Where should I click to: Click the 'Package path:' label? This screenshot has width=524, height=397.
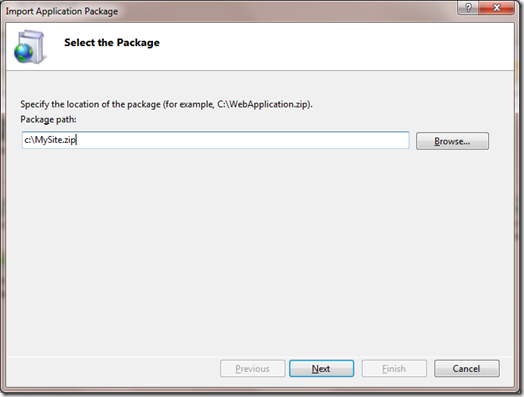click(x=48, y=119)
